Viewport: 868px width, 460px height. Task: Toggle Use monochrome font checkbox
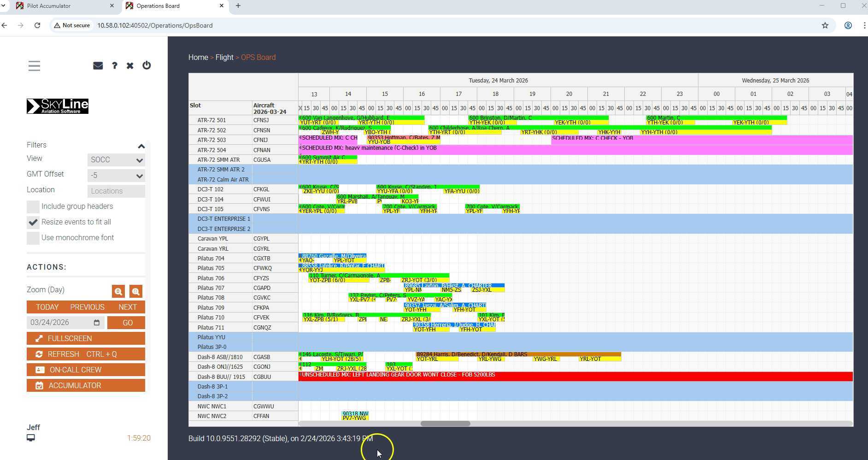(x=33, y=238)
